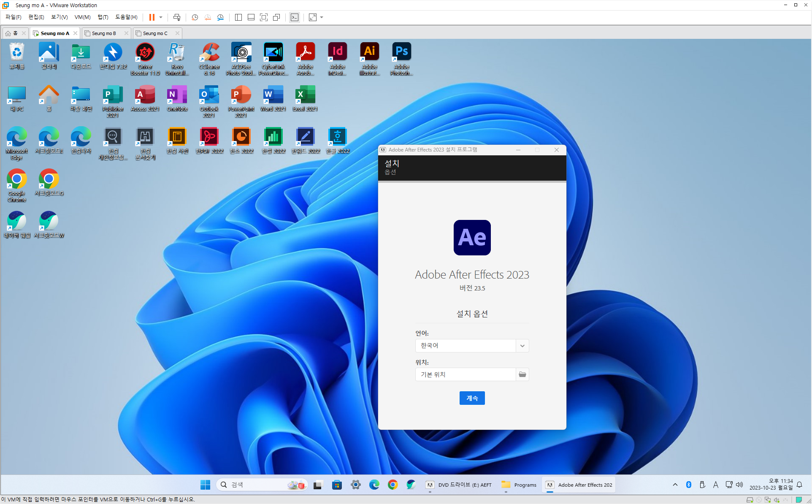Viewport: 812px width, 504px height.
Task: Click the folder browse icon for install location
Action: pos(522,374)
